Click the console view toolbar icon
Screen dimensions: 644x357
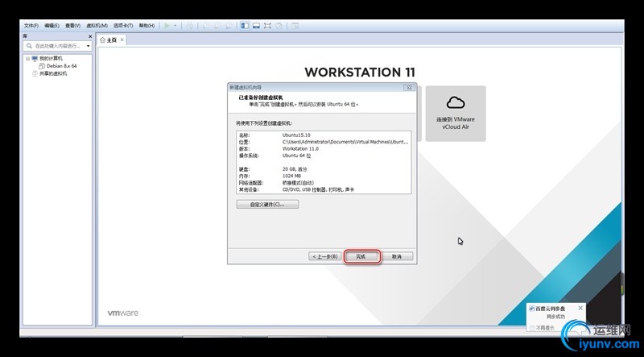[x=295, y=26]
